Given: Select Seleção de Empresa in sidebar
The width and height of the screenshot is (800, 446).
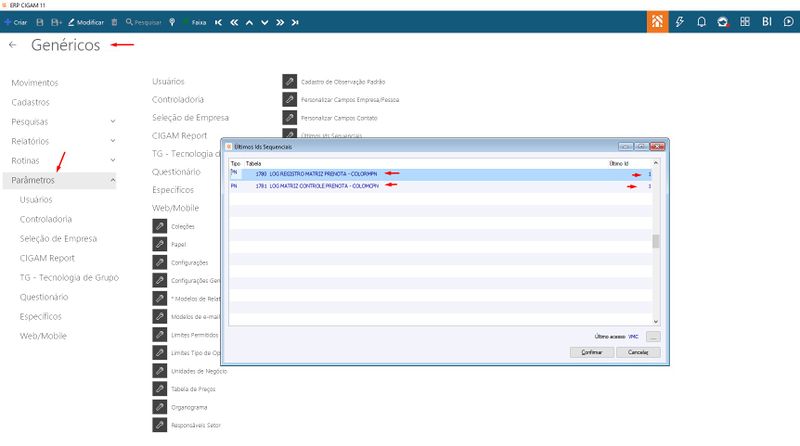Looking at the screenshot, I should tap(58, 238).
